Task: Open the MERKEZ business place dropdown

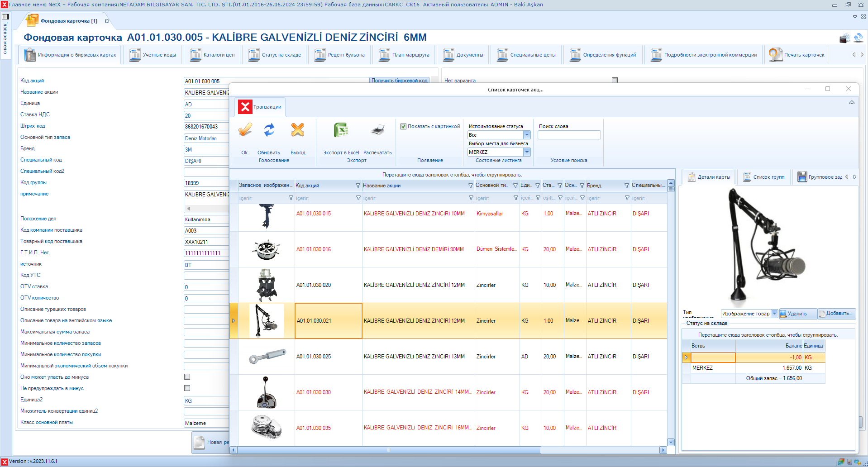Action: [527, 152]
